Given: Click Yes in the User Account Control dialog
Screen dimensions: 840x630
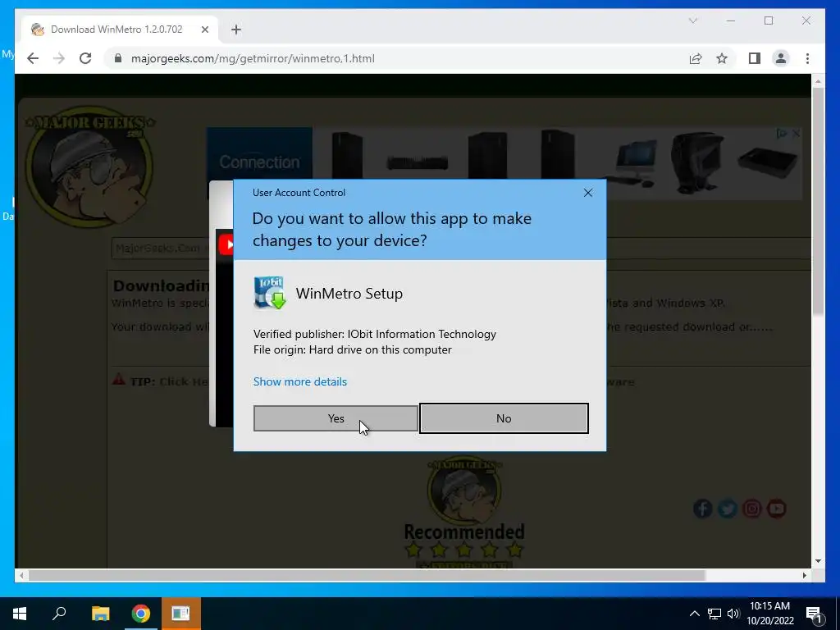Looking at the screenshot, I should pyautogui.click(x=336, y=418).
